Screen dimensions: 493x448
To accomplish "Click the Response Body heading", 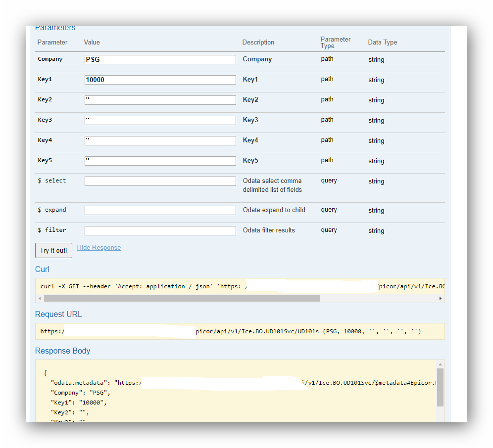I will [62, 351].
